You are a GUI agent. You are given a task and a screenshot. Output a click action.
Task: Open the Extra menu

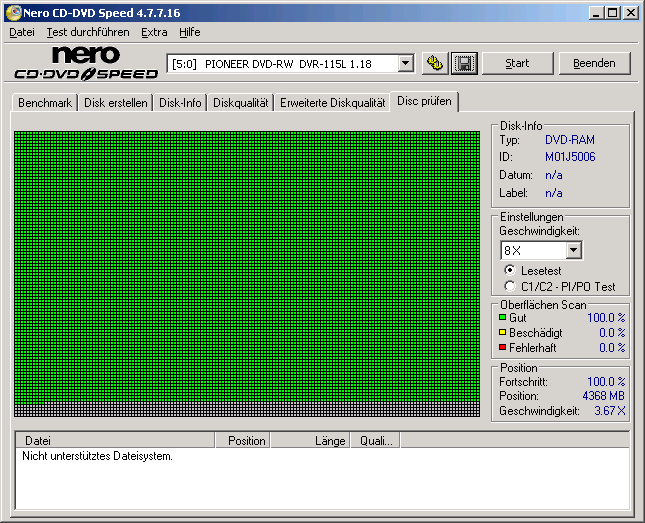[154, 32]
